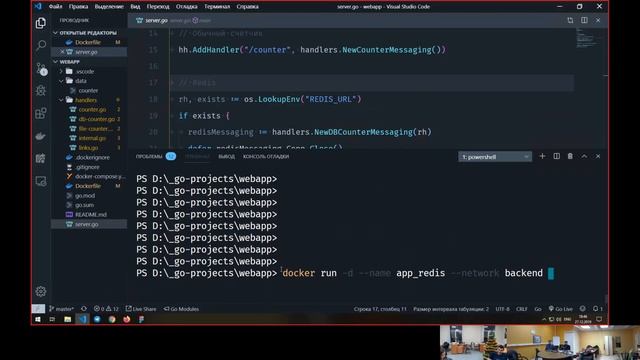Screen dimensions: 640x360
Task: Open errors and warnings count in status bar
Action: pos(106,309)
